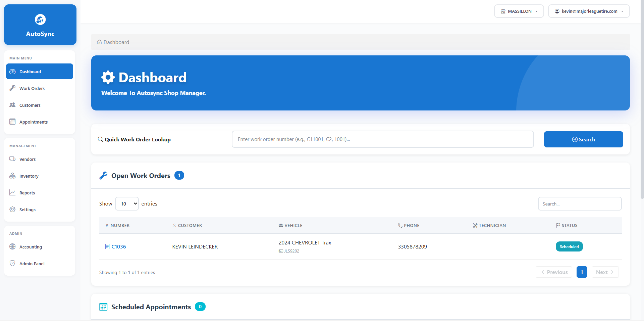This screenshot has width=644, height=321.
Task: Click the AutoSync logo icon
Action: pyautogui.click(x=40, y=19)
